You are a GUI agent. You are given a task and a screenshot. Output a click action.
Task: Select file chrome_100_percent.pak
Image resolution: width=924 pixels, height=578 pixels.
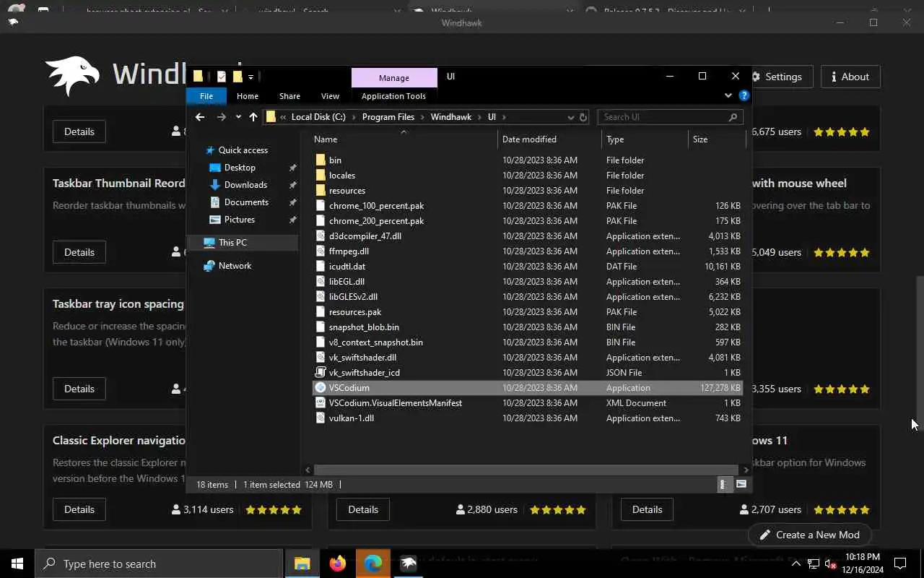pyautogui.click(x=376, y=206)
